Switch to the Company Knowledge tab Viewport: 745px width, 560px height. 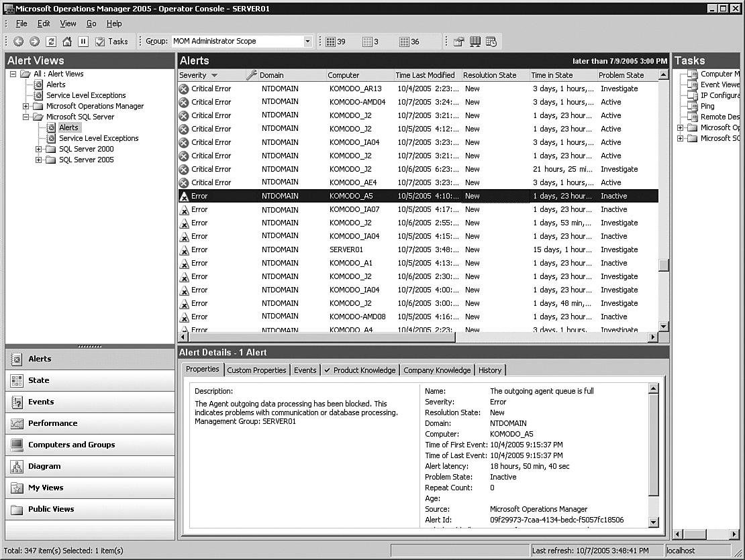436,370
